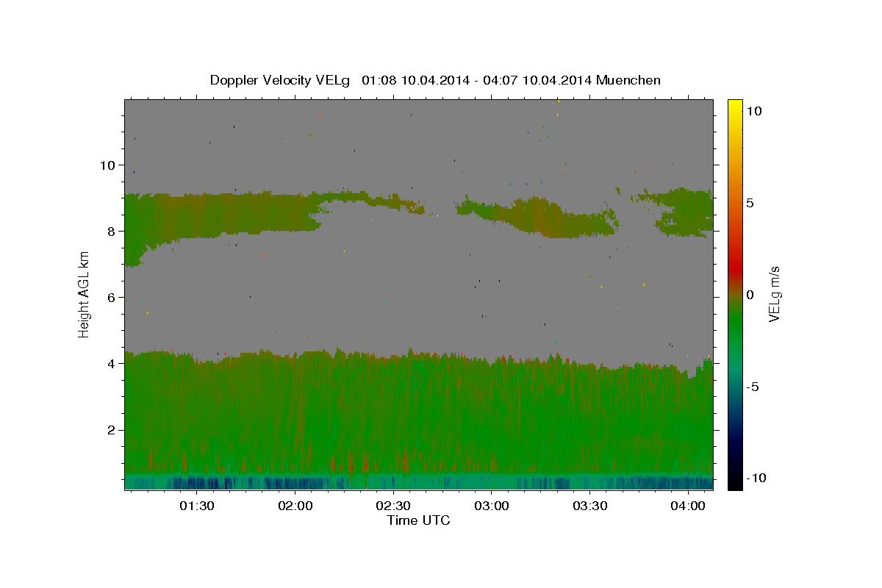Click the yellow top of the color scale
882x588 pixels.
pyautogui.click(x=734, y=107)
